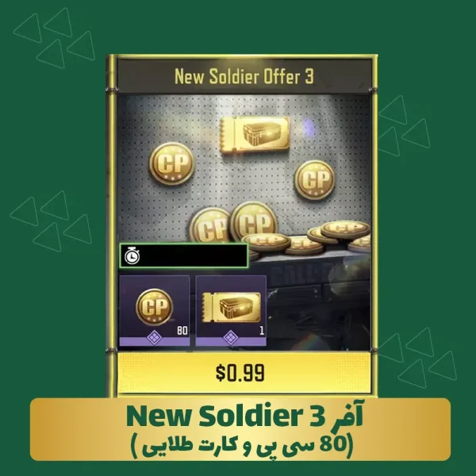Click the front CP coin of the overlapping center pair
Image resolution: width=476 pixels, height=476 pixels.
point(254,223)
